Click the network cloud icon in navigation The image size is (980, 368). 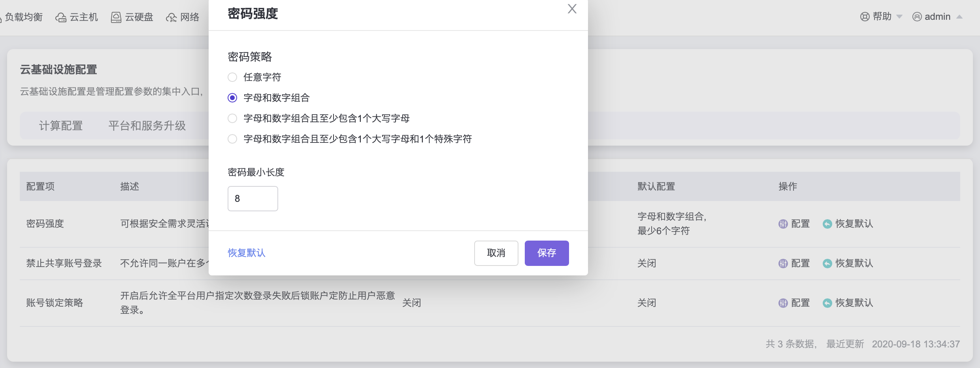click(171, 17)
